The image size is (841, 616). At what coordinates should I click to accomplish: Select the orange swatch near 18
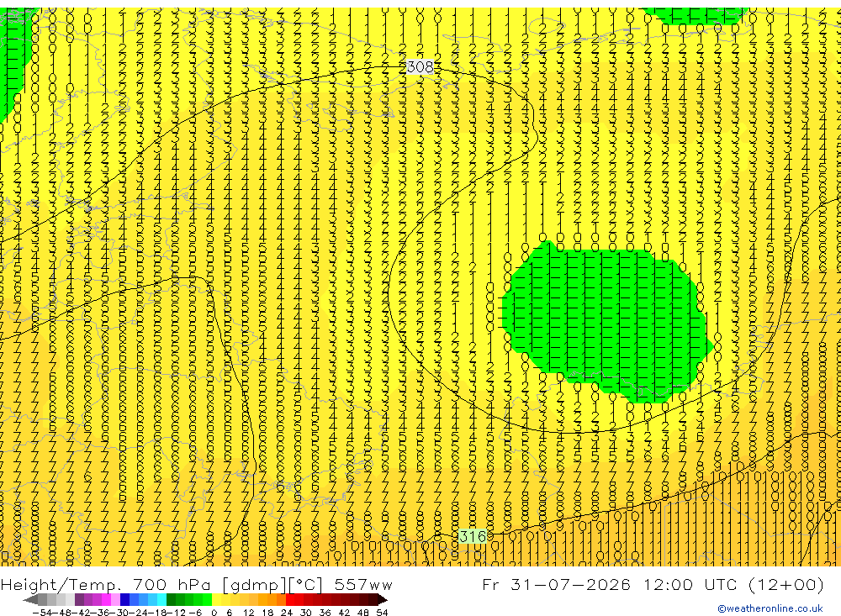(x=262, y=600)
